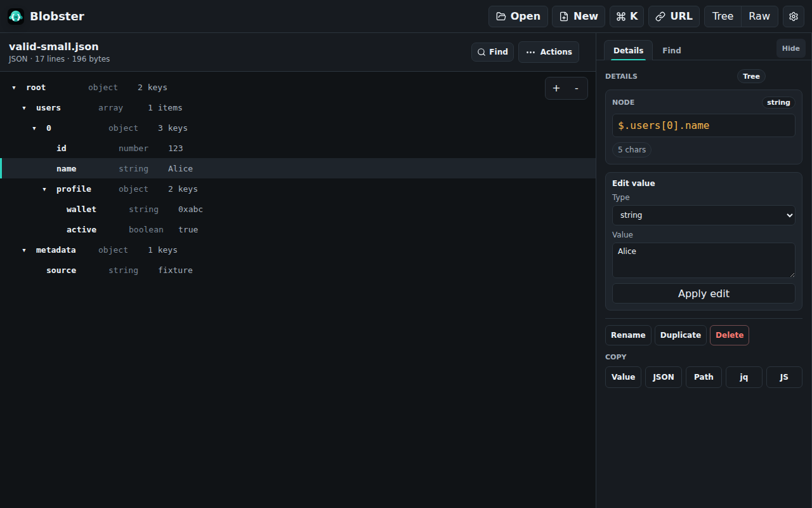Select the id row with value 123

298,148
